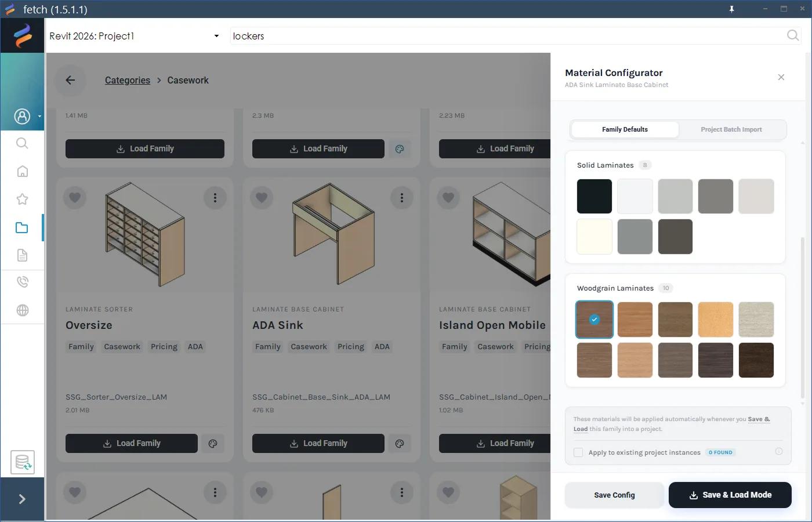Favorite the Oversize sorter card
Image resolution: width=812 pixels, height=522 pixels.
point(75,198)
